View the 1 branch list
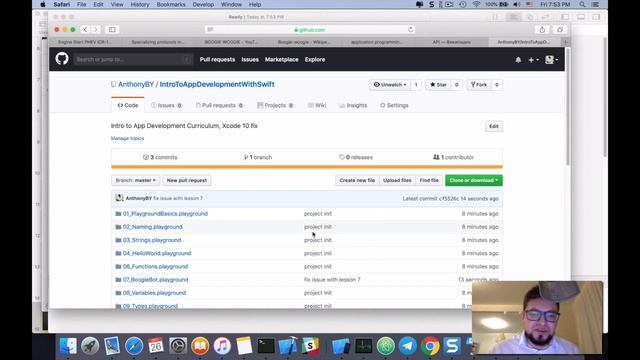Image resolution: width=640 pixels, height=360 pixels. click(x=258, y=157)
